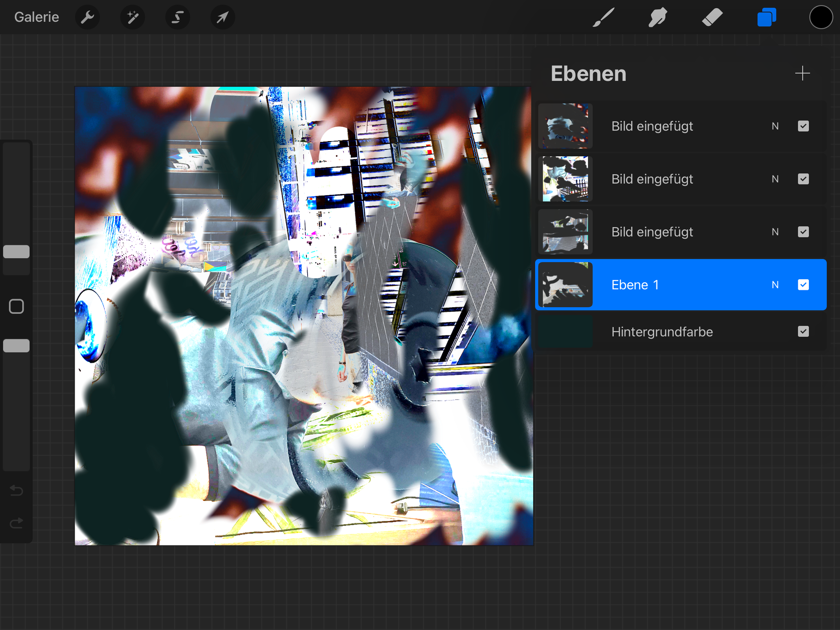The width and height of the screenshot is (840, 630).
Task: Add a new layer with plus icon
Action: click(x=802, y=73)
